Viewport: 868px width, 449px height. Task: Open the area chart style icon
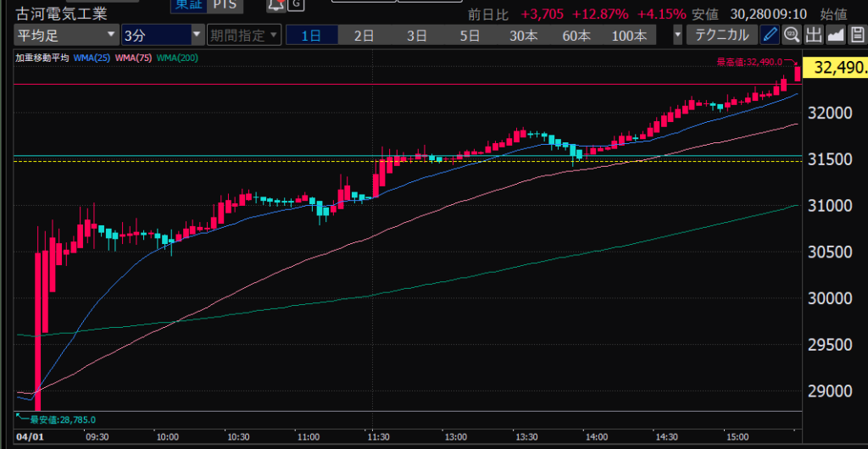[835, 35]
